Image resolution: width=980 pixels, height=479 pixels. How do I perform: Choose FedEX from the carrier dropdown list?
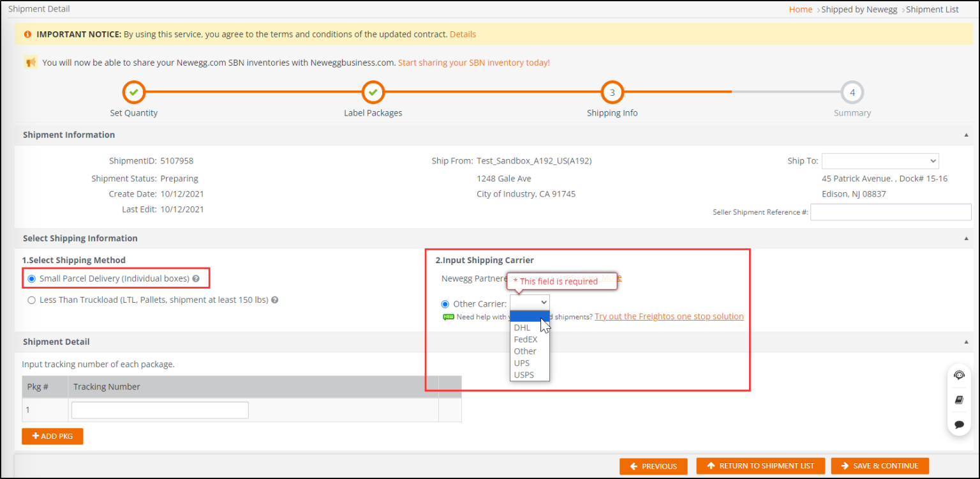(x=525, y=339)
